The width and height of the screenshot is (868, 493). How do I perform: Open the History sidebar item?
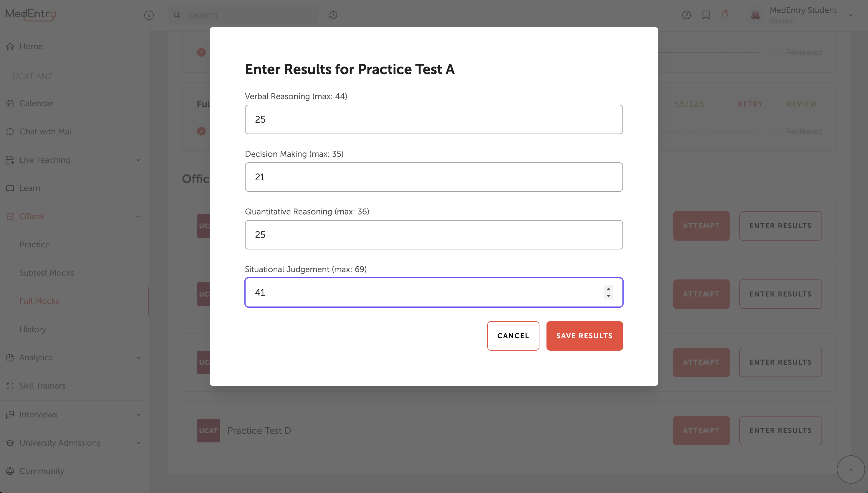(x=33, y=329)
